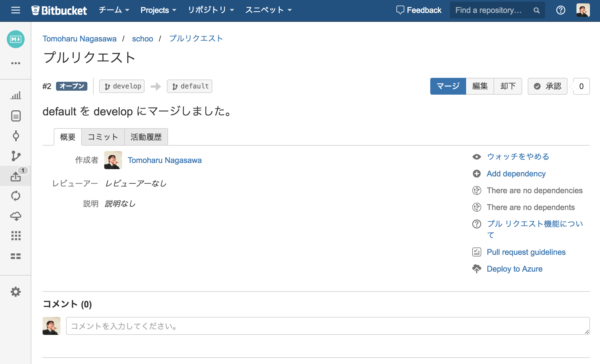This screenshot has height=364, width=600.
Task: Click the Bitbucket logo in the navbar
Action: (x=59, y=10)
